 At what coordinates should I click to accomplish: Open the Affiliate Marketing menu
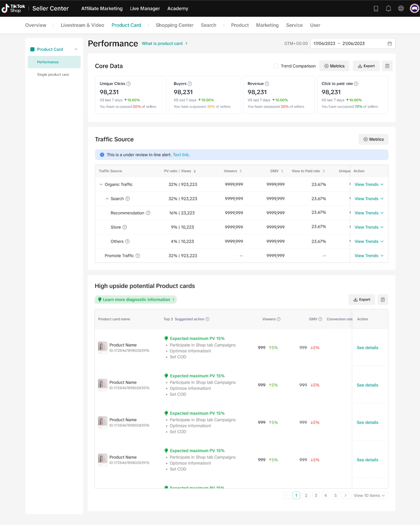tap(102, 9)
